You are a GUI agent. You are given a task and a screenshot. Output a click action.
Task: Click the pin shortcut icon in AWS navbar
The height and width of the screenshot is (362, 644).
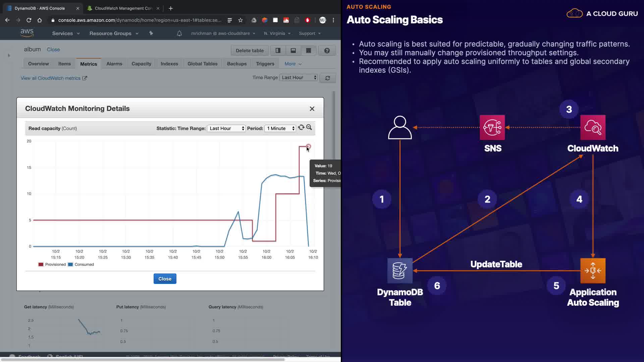pos(151,33)
